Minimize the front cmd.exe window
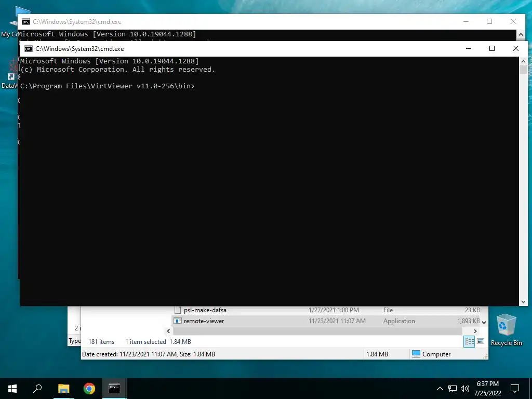 [469, 48]
